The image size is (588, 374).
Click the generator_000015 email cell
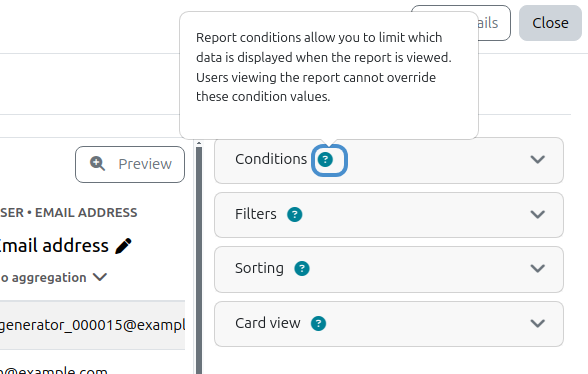point(92,325)
